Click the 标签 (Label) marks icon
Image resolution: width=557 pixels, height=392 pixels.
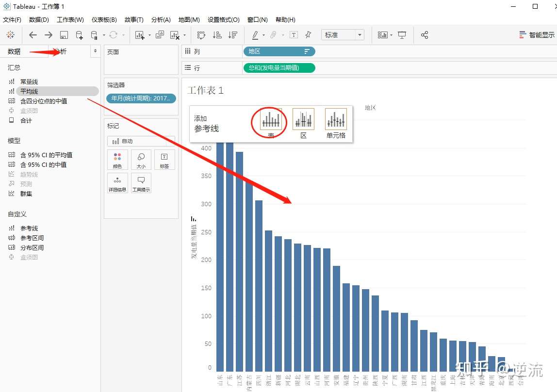tap(164, 159)
